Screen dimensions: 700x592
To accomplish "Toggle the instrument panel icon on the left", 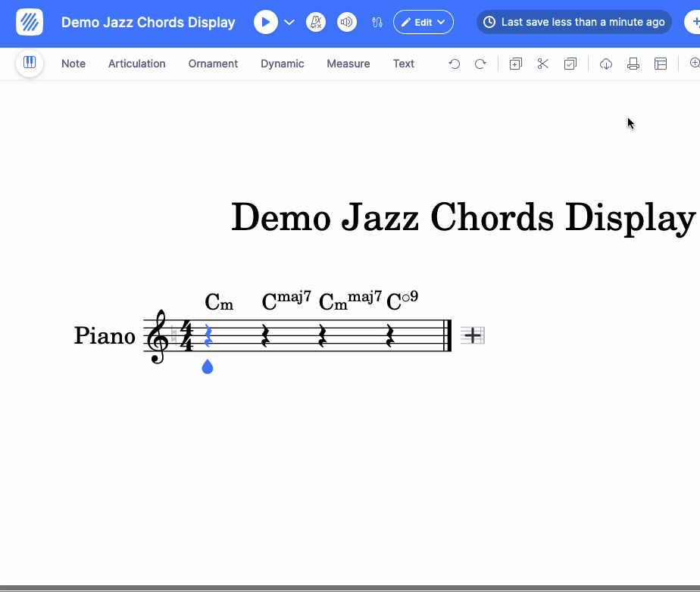I will [x=29, y=64].
